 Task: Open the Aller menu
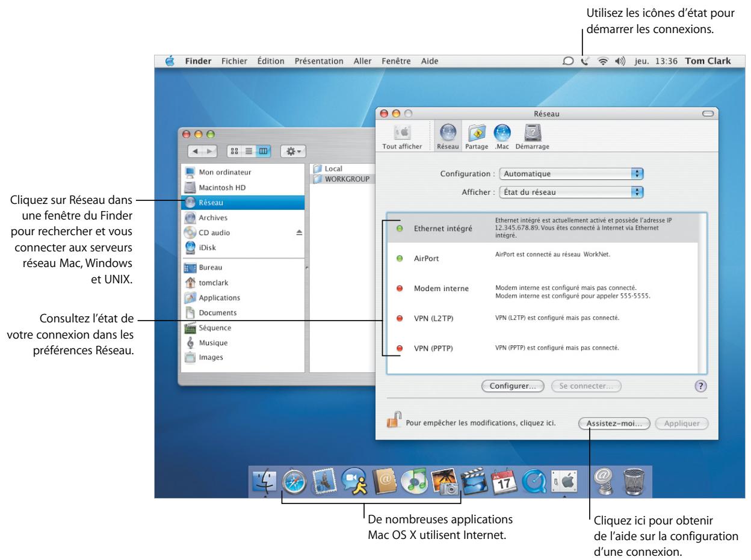363,61
